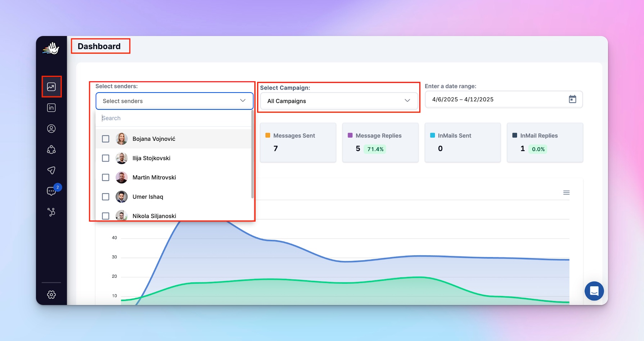
Task: Click the InMail Replies label
Action: tap(539, 136)
